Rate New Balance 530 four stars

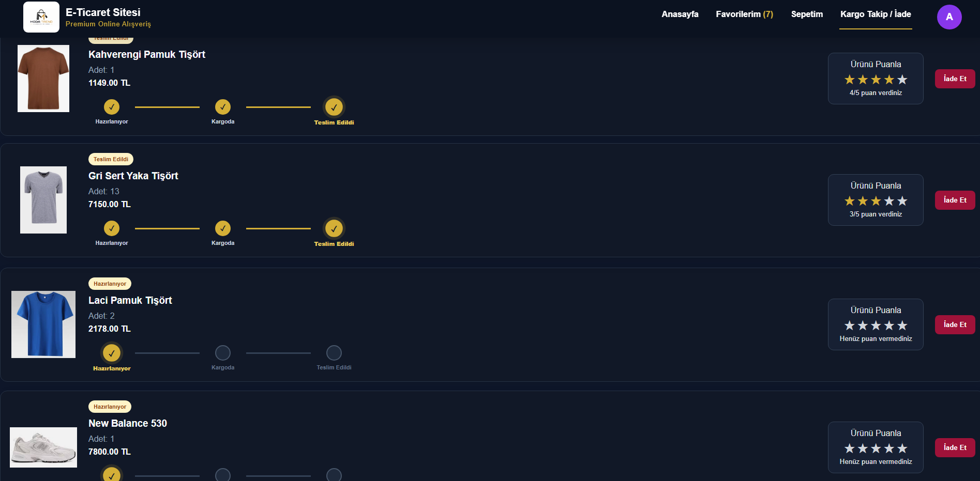(889, 448)
